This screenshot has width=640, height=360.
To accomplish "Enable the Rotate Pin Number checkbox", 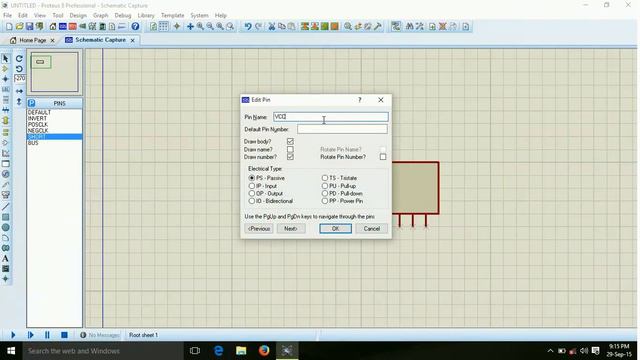I will [383, 157].
